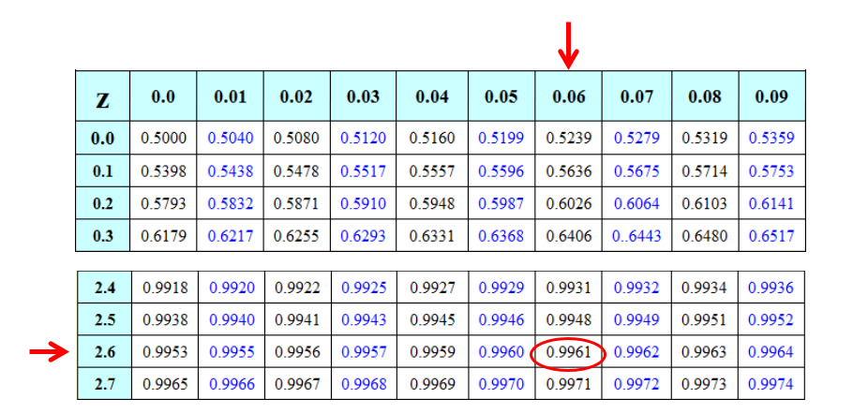Viewport: 868px width, 414px height.
Task: Click the cell showing 0.9918
Action: point(165,288)
